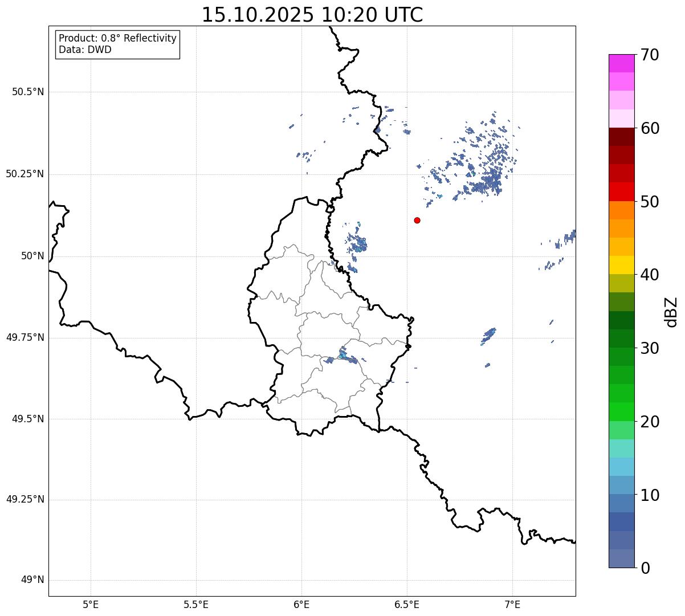
Task: Click the bright green colorbar segment at 20
Action: (x=621, y=412)
